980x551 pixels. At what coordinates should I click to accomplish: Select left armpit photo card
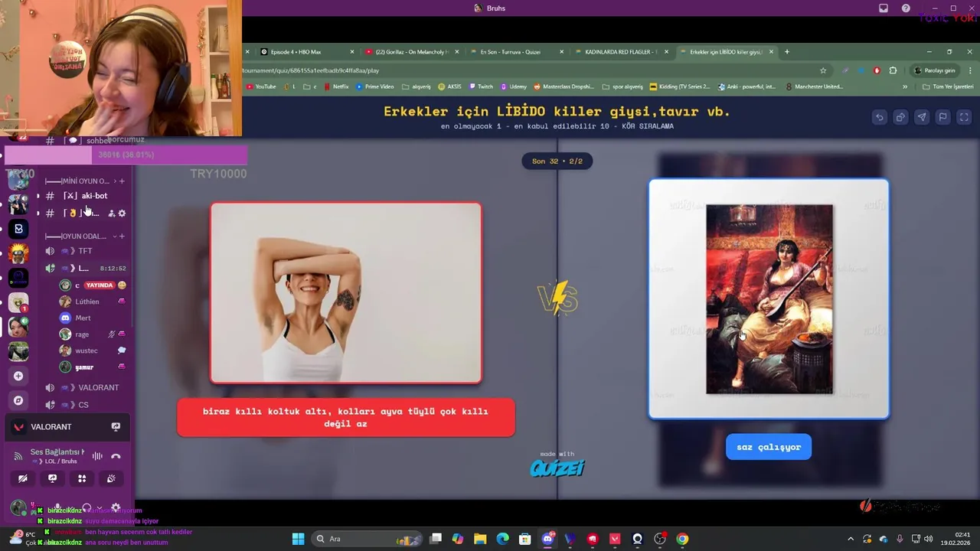(x=346, y=292)
